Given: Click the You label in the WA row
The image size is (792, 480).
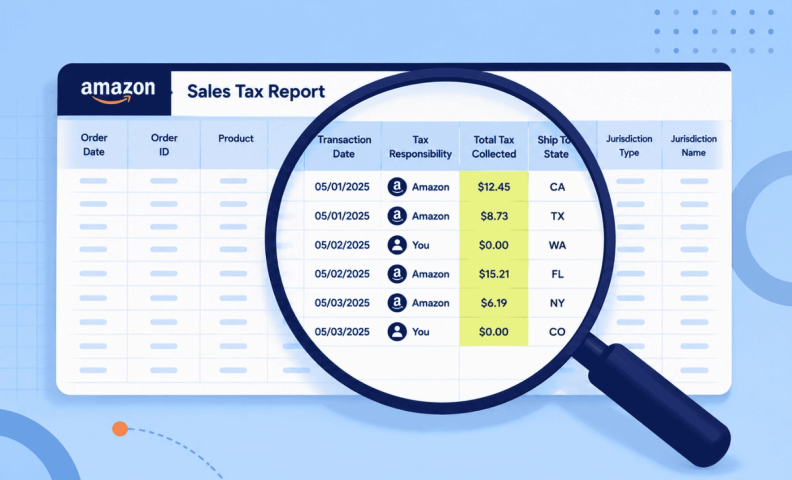Looking at the screenshot, I should click(x=421, y=245).
